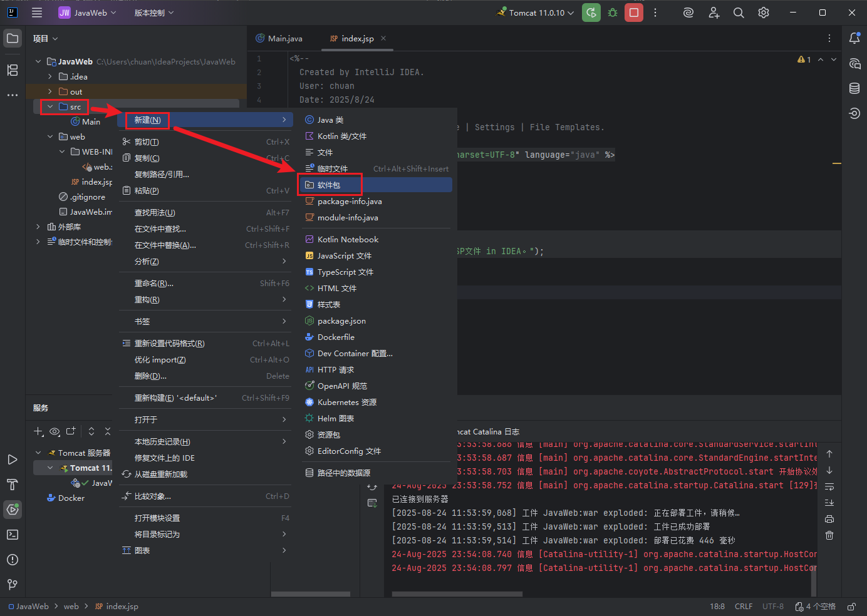This screenshot has height=616, width=867.
Task: Open editor tabs more options menu
Action: pyautogui.click(x=829, y=38)
